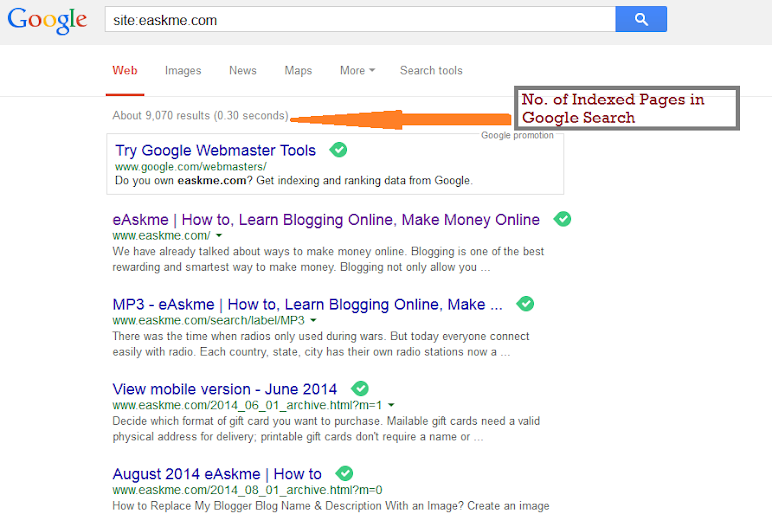Click snippet 'Do you own easkme.com?'
772x514 pixels.
click(293, 181)
